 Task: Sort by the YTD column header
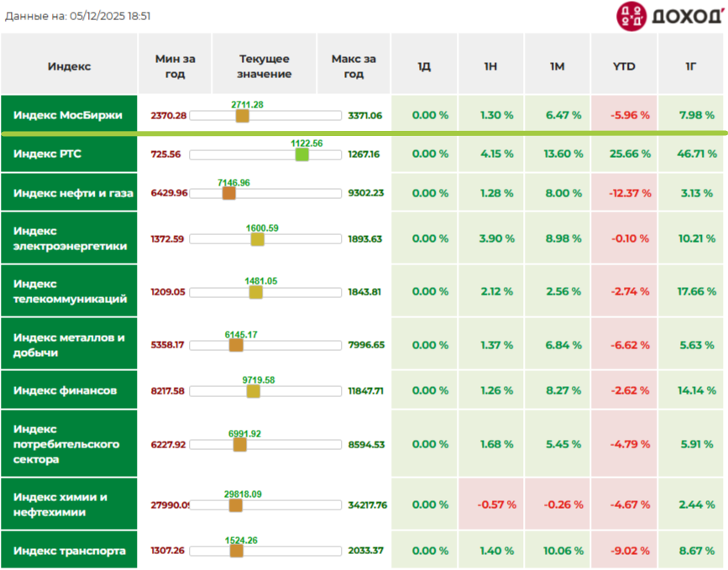(x=624, y=64)
